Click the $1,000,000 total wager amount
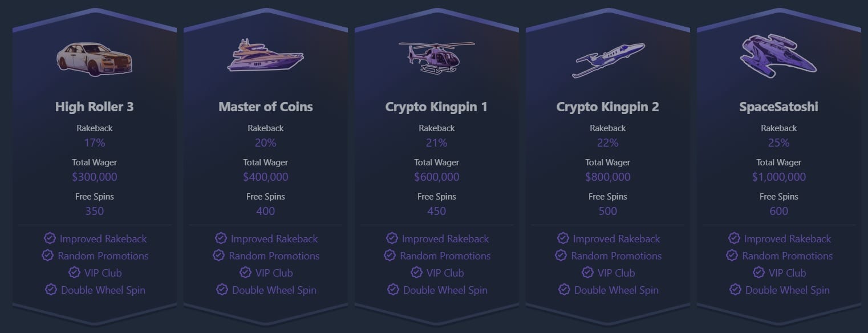The height and width of the screenshot is (333, 868). tap(779, 177)
